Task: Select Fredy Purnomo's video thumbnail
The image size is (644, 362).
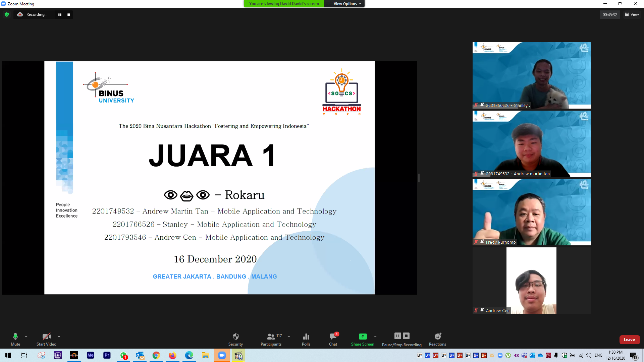Action: [x=531, y=212]
